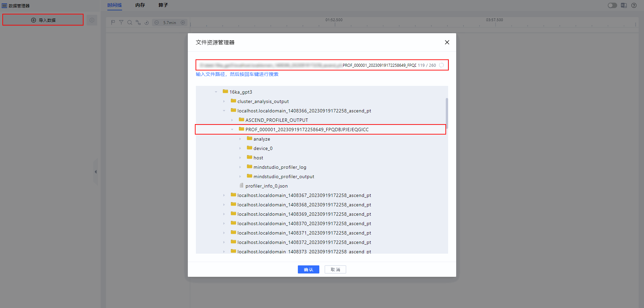Close the 文件资源管理器 dialog
This screenshot has height=308, width=644.
[x=447, y=42]
